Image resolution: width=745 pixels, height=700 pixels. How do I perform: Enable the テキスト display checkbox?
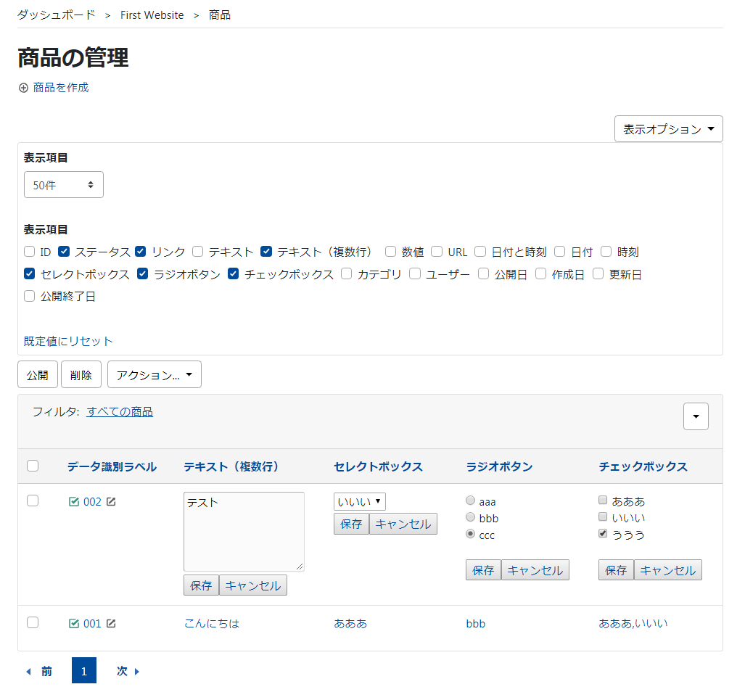pos(197,252)
